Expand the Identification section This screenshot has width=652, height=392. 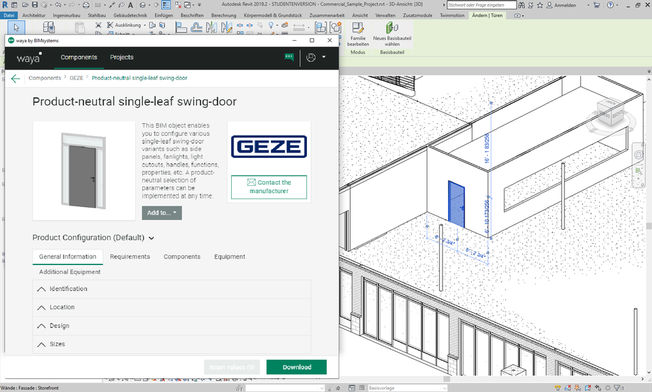pos(172,288)
